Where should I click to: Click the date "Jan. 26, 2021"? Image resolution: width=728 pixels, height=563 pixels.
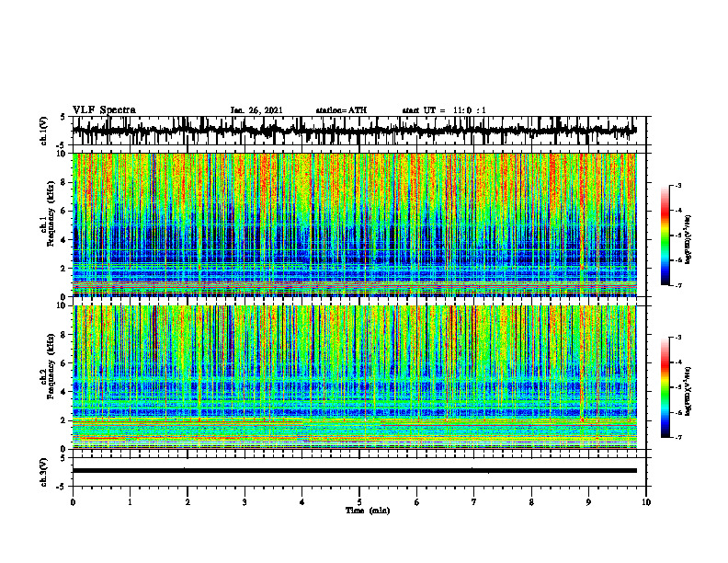(x=256, y=110)
